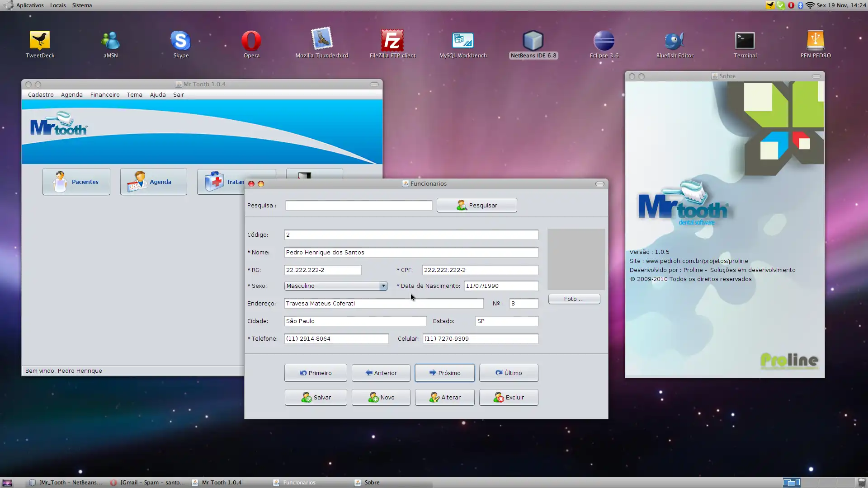Screen dimensions: 868x488
Task: Click the Pacientes button in Mr Tooth
Action: (x=76, y=182)
